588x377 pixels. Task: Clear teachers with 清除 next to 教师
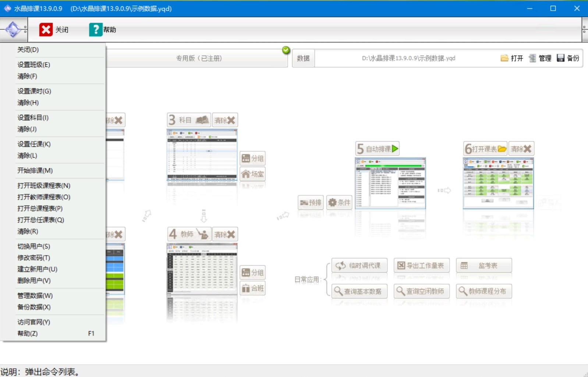point(225,234)
